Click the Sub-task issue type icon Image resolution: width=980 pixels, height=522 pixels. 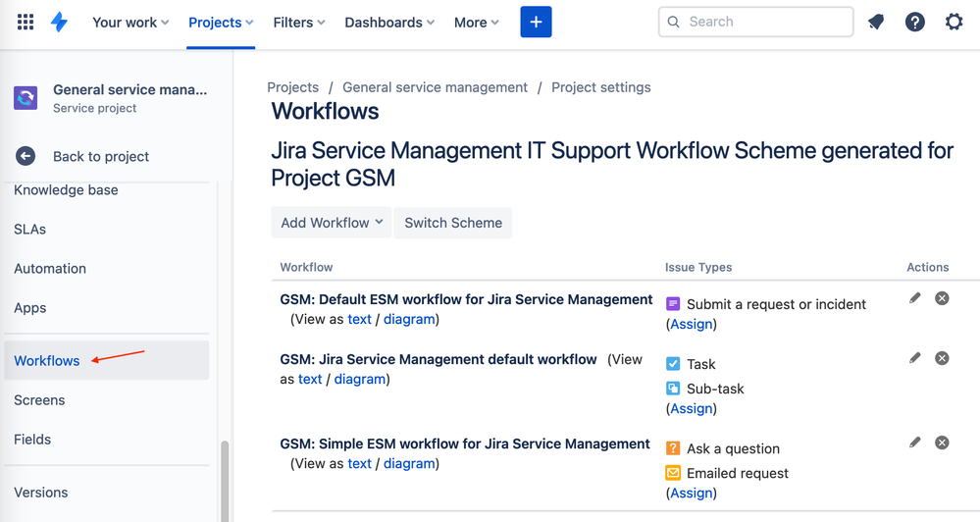coord(673,389)
